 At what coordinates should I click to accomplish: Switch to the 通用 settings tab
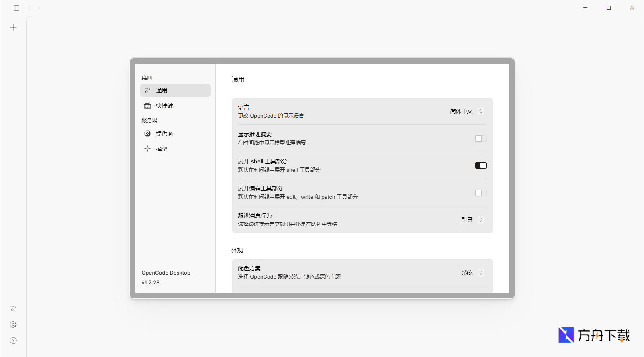pos(175,90)
